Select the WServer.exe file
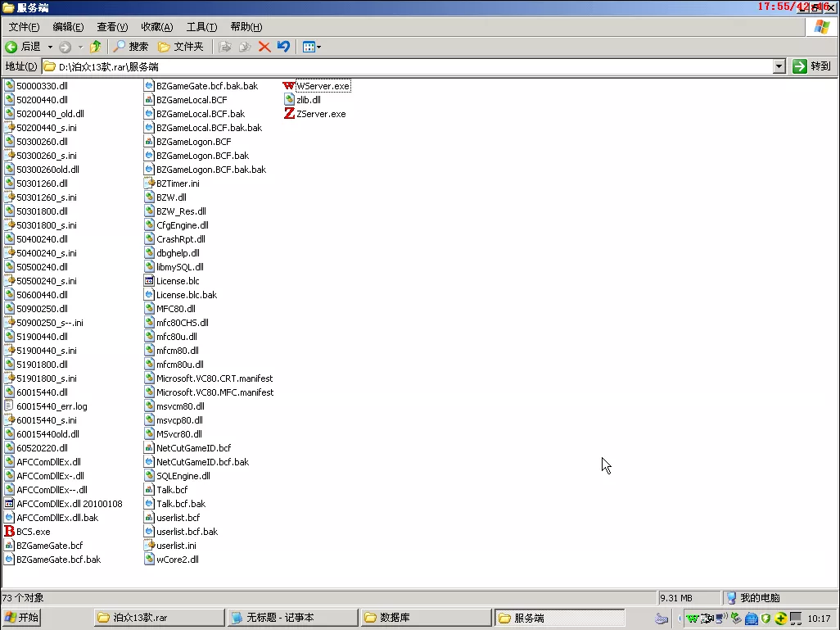Image resolution: width=840 pixels, height=630 pixels. [x=317, y=86]
